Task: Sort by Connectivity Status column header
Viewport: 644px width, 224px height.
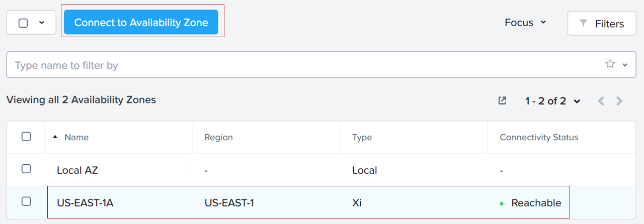Action: pos(539,137)
